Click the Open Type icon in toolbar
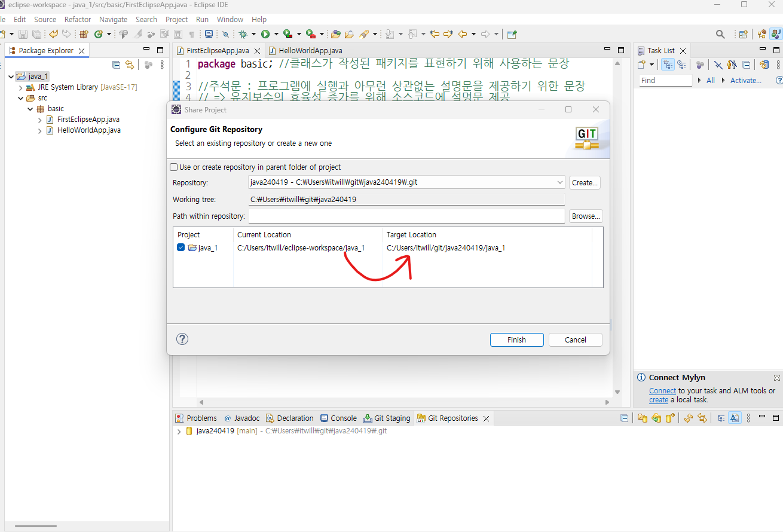The image size is (783, 532). click(335, 34)
